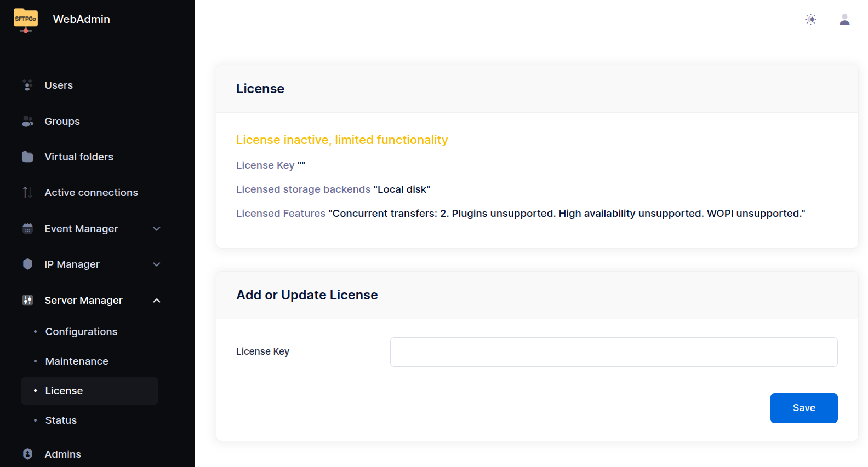The width and height of the screenshot is (868, 467).
Task: Expand the IP Manager chevron
Action: point(157,264)
